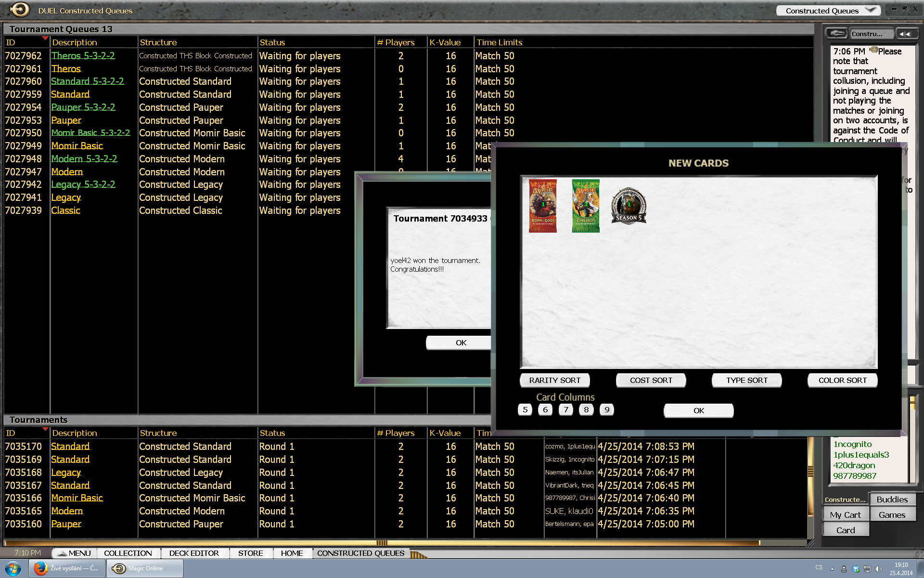This screenshot has height=578, width=924.
Task: Open tournament 7035166 Momir Basic link
Action: [x=77, y=498]
